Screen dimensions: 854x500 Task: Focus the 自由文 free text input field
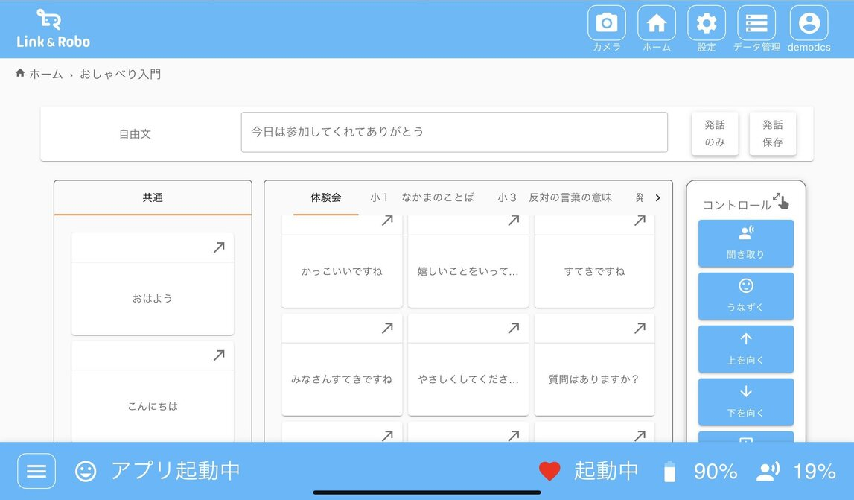click(454, 132)
